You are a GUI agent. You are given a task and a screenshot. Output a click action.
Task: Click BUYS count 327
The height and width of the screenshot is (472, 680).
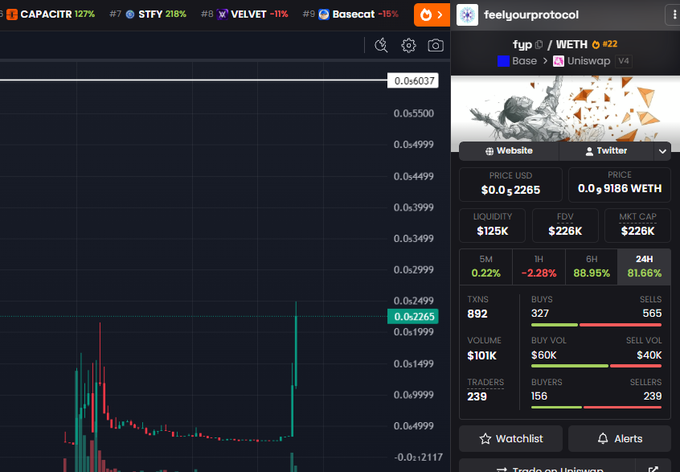(x=540, y=314)
